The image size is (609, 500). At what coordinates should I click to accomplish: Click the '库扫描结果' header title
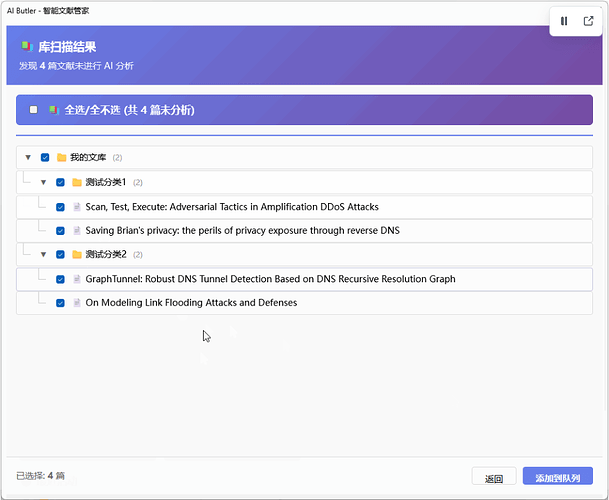click(67, 47)
